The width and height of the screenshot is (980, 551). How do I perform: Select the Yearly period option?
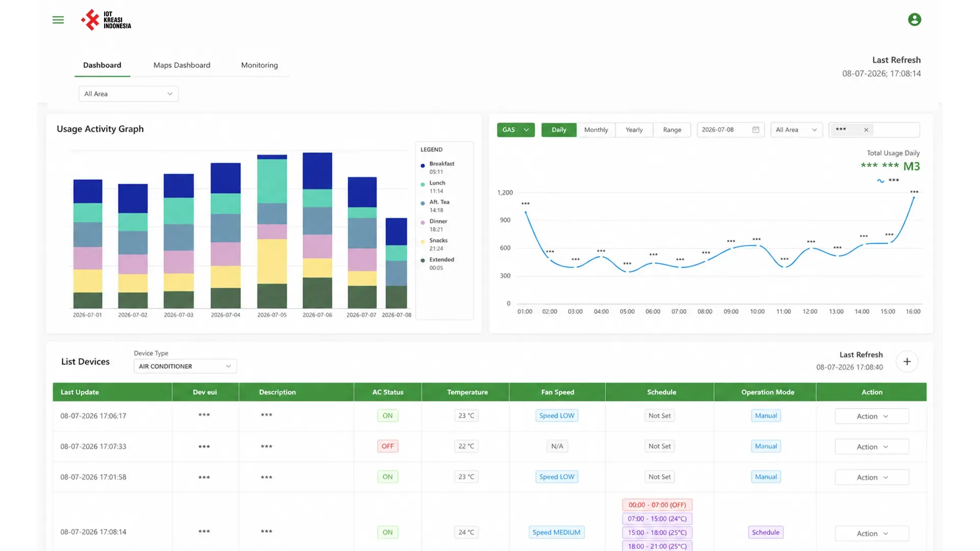[x=634, y=130]
